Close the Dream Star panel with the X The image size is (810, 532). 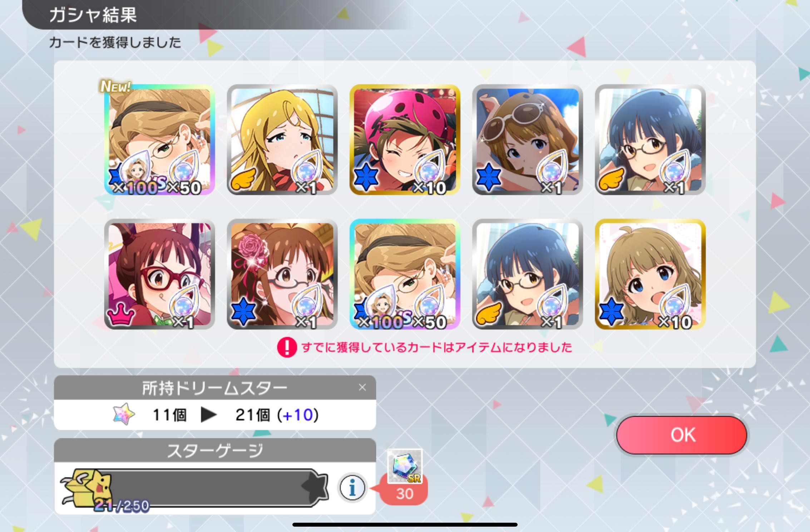(x=362, y=387)
